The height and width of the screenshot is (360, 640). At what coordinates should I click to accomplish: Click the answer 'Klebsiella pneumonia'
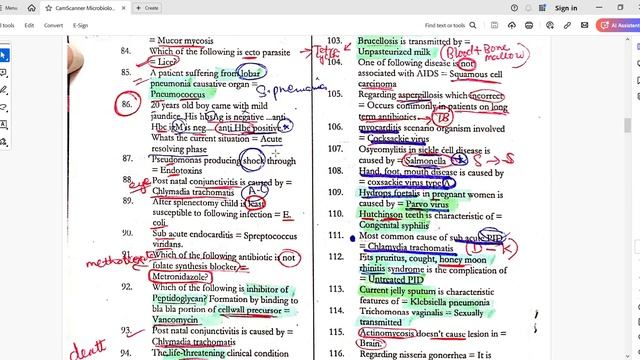pos(450,302)
